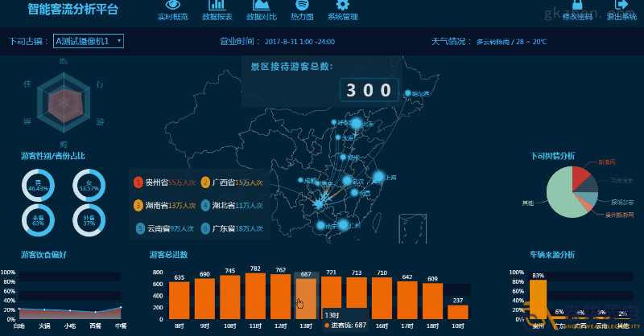Viewport: 644px width, 336px height.
Task: Click the 智能客流分析平台 title
Action: (x=72, y=10)
